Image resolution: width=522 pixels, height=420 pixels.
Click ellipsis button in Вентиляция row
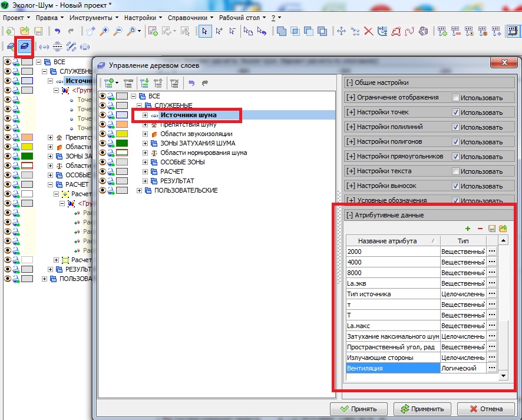click(492, 368)
